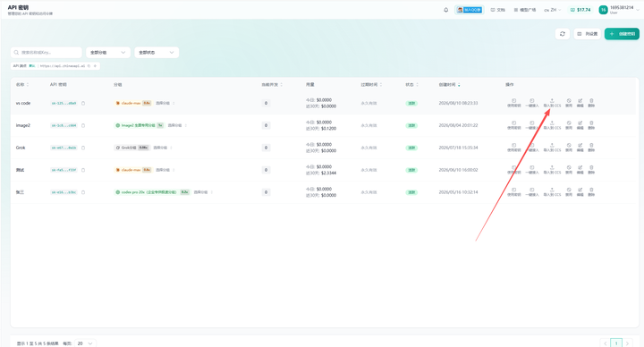Disable the Grok key
The width and height of the screenshot is (644, 347).
point(569,148)
